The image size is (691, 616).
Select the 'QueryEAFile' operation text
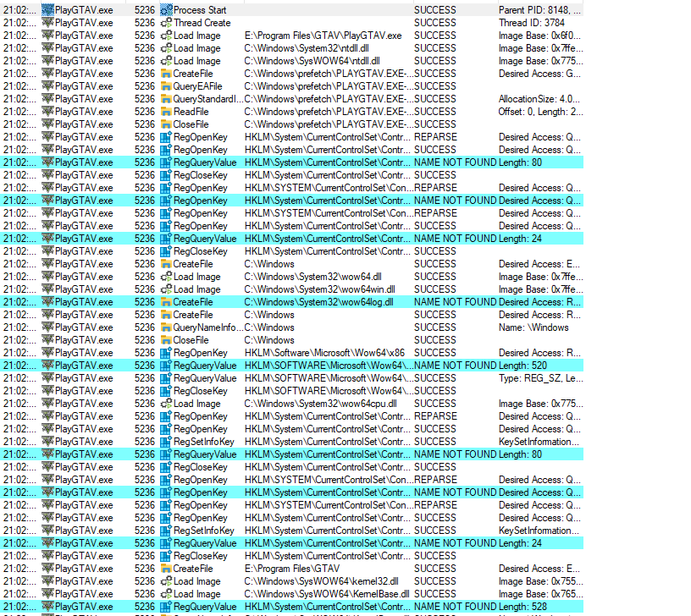(197, 86)
